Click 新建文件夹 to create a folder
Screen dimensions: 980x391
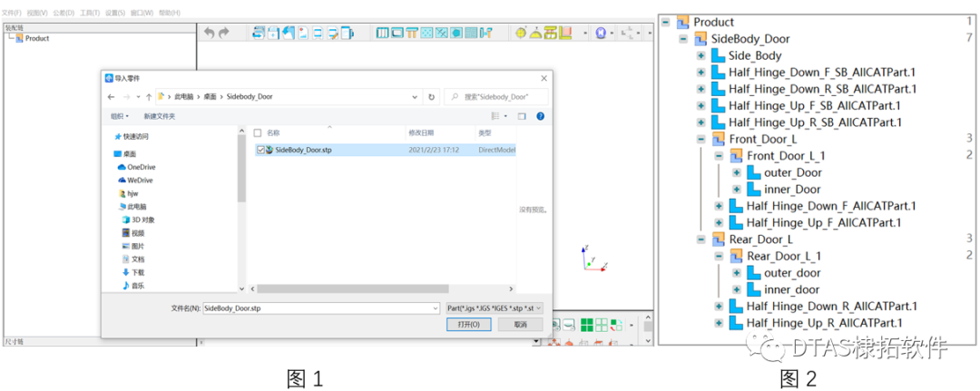click(160, 116)
